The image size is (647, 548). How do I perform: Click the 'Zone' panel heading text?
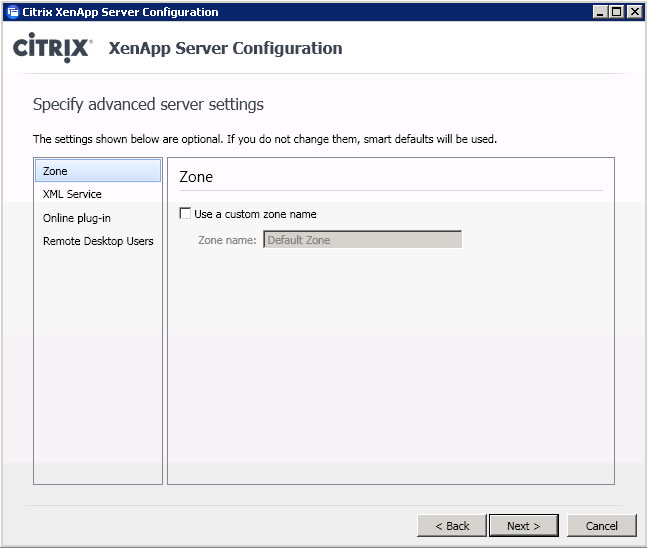click(x=196, y=177)
